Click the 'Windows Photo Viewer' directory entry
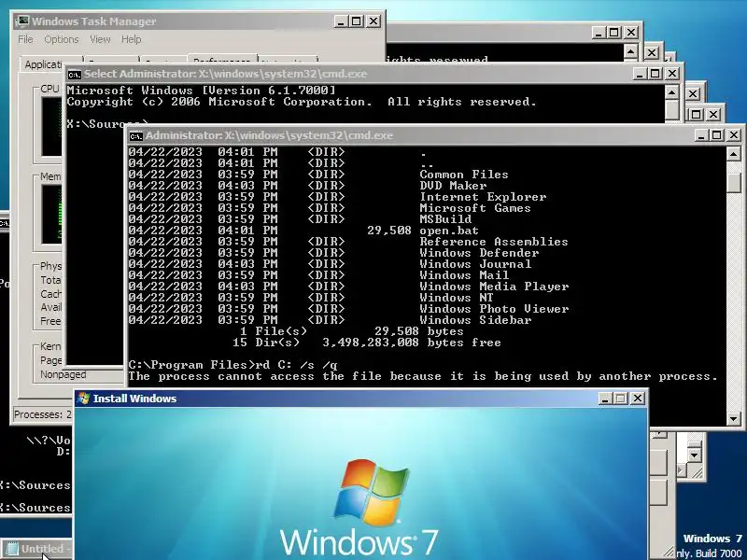 point(494,309)
